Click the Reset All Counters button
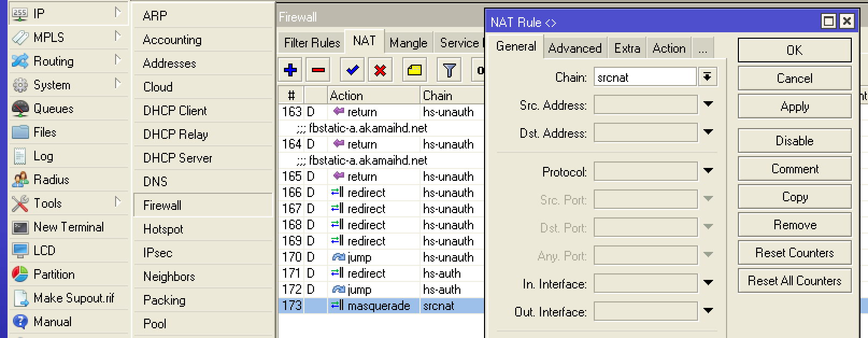Viewport: 868px width, 338px height. (x=794, y=281)
